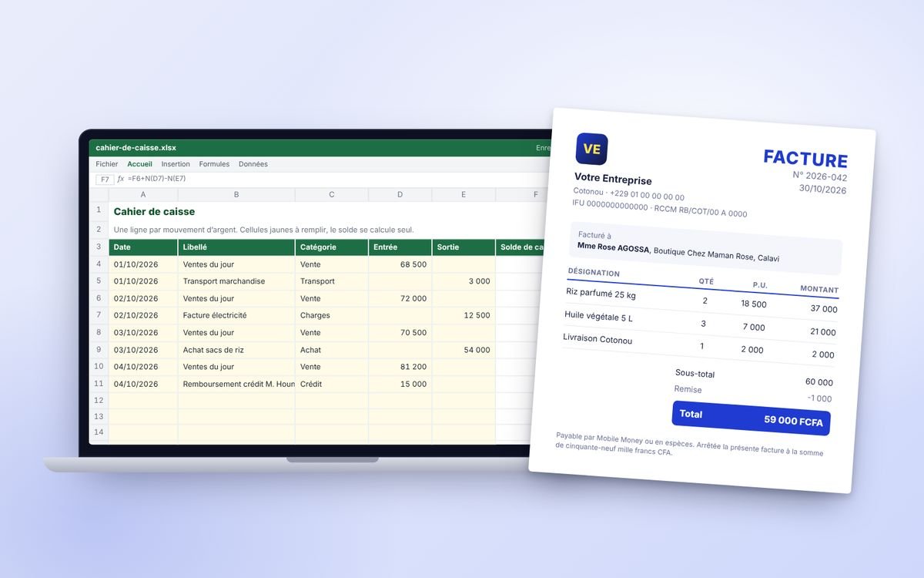Select column D header
Viewport: 924px width, 578px height.
pos(400,195)
